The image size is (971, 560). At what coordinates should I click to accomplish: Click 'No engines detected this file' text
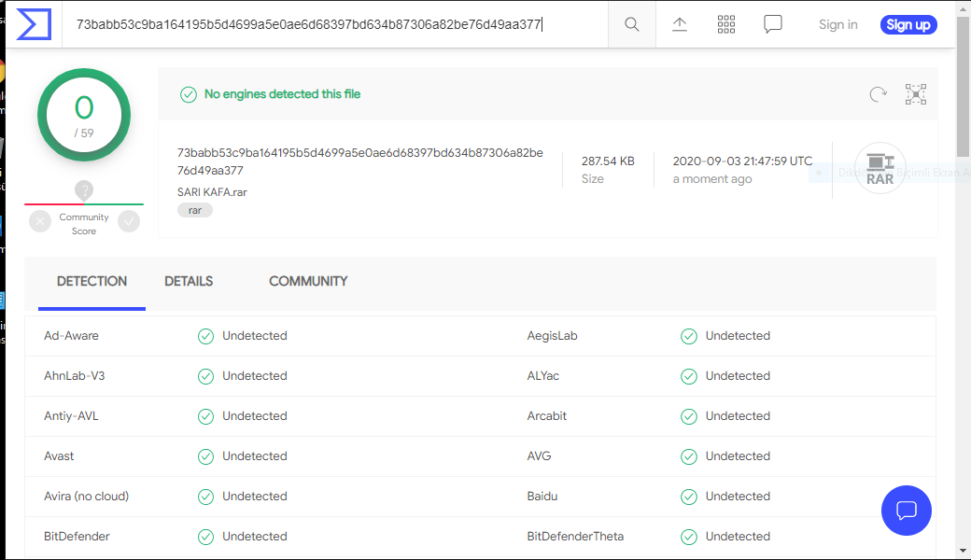(282, 94)
